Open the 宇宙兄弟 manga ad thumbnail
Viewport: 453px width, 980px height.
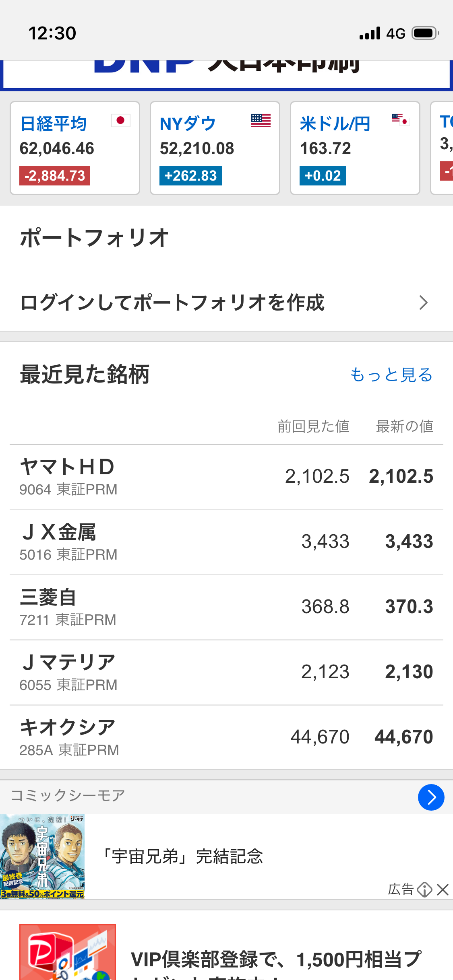(42, 856)
